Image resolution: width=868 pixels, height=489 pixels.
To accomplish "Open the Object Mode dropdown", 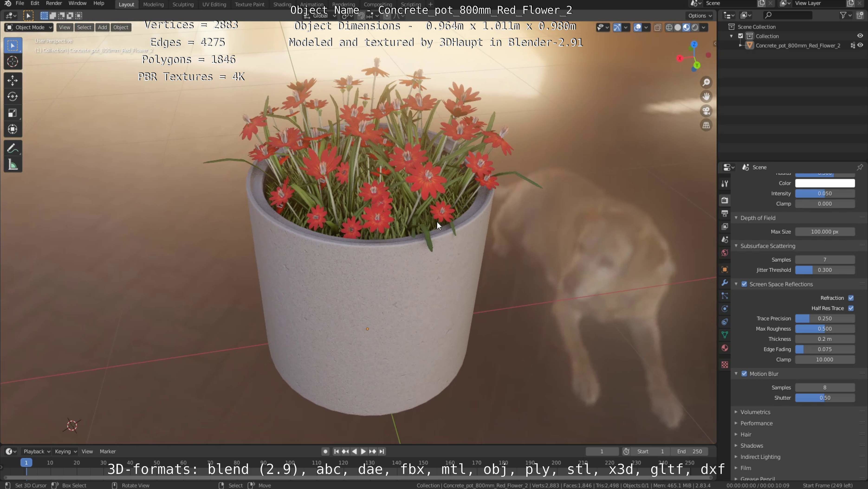I will pos(29,28).
